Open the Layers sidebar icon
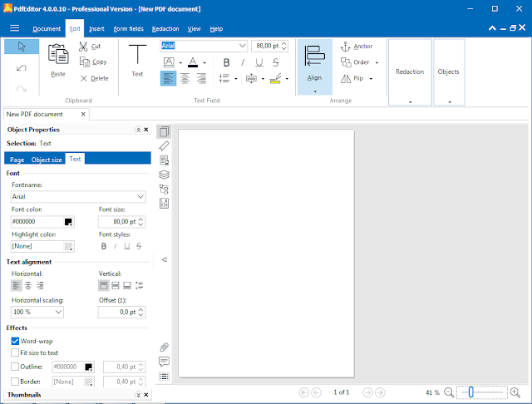This screenshot has width=532, height=404. tap(165, 175)
